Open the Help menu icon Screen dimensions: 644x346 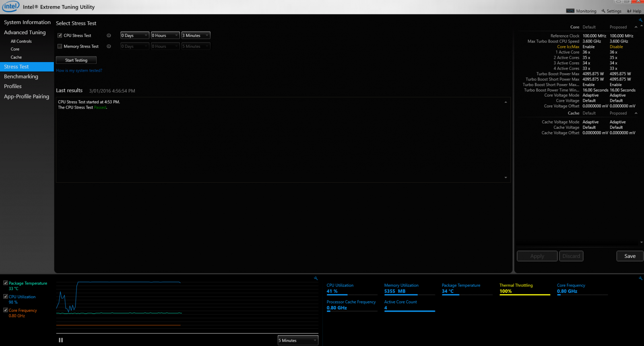(629, 11)
